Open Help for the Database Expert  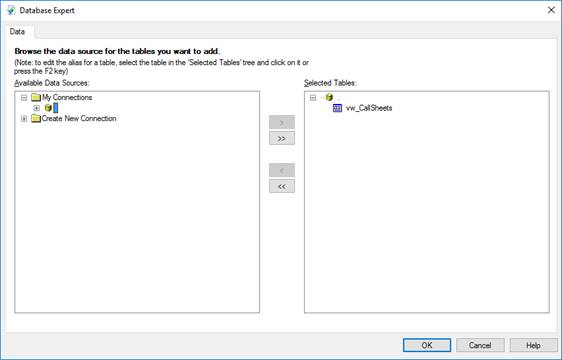point(534,345)
